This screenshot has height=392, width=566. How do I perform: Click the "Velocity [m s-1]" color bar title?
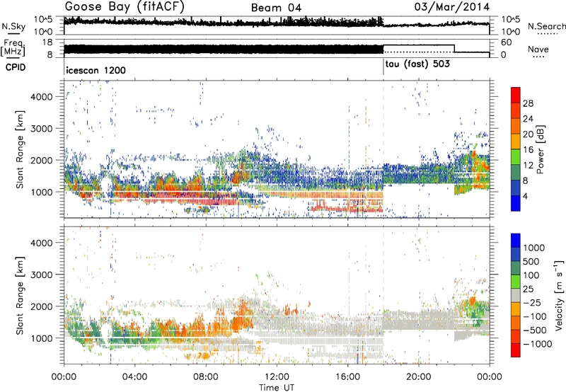click(559, 295)
